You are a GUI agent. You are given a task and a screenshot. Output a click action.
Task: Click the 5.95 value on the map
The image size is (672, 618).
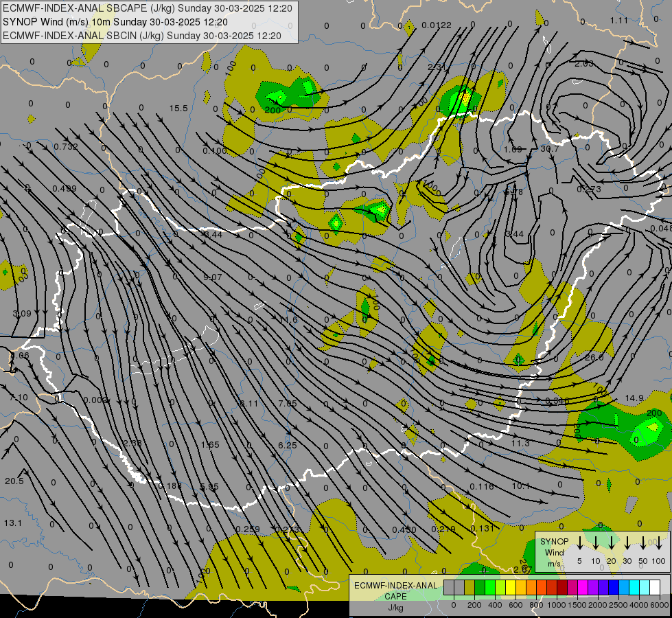[x=209, y=487]
